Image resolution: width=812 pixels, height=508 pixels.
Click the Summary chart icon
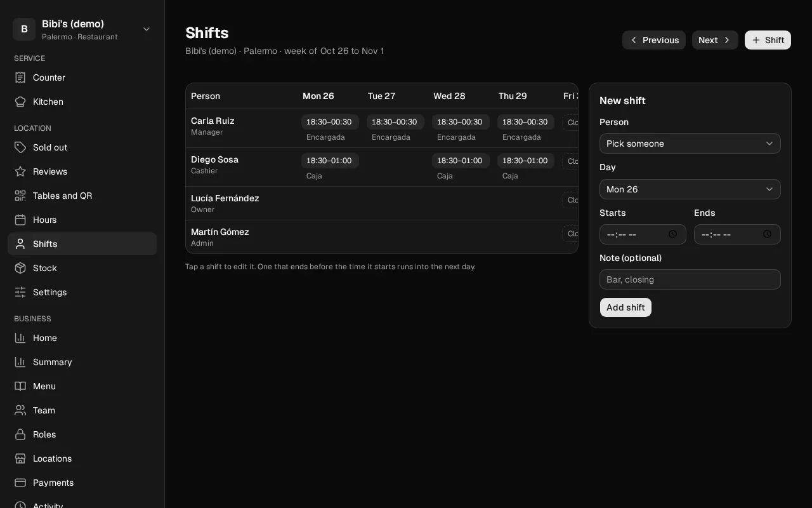20,362
